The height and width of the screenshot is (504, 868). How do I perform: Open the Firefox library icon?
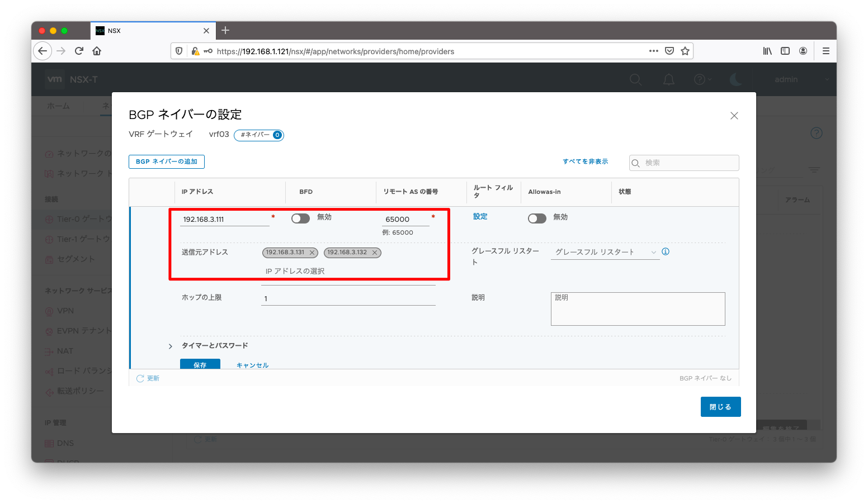pos(767,51)
